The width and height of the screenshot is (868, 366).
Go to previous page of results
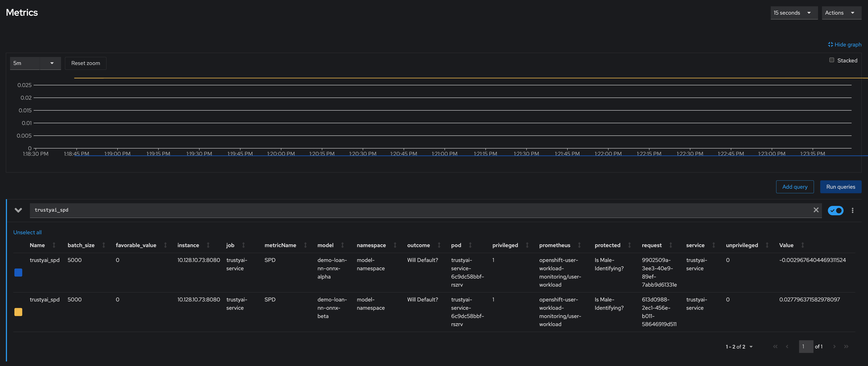(787, 346)
